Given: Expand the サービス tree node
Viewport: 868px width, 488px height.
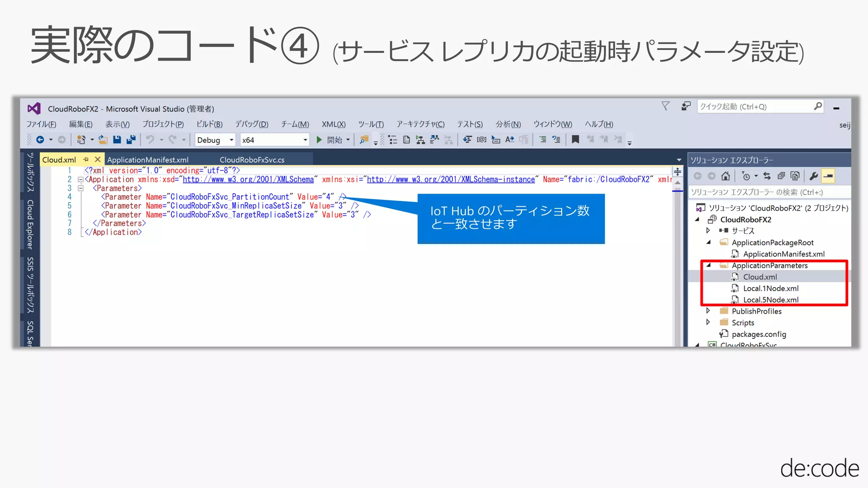Looking at the screenshot, I should tap(708, 230).
